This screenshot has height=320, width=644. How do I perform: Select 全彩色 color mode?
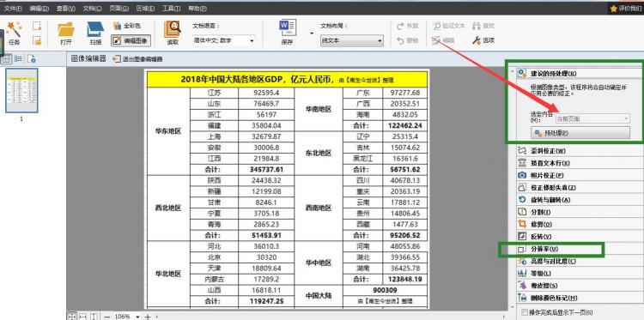point(127,26)
